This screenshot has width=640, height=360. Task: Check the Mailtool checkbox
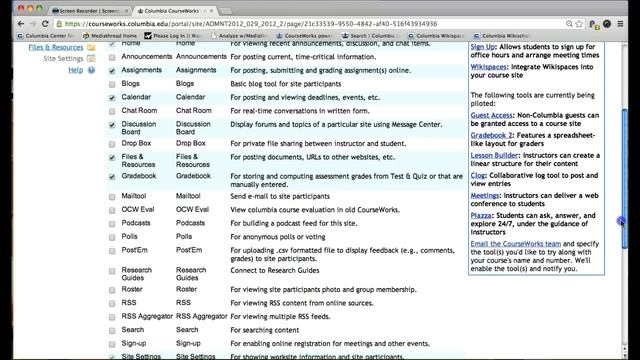[112, 197]
